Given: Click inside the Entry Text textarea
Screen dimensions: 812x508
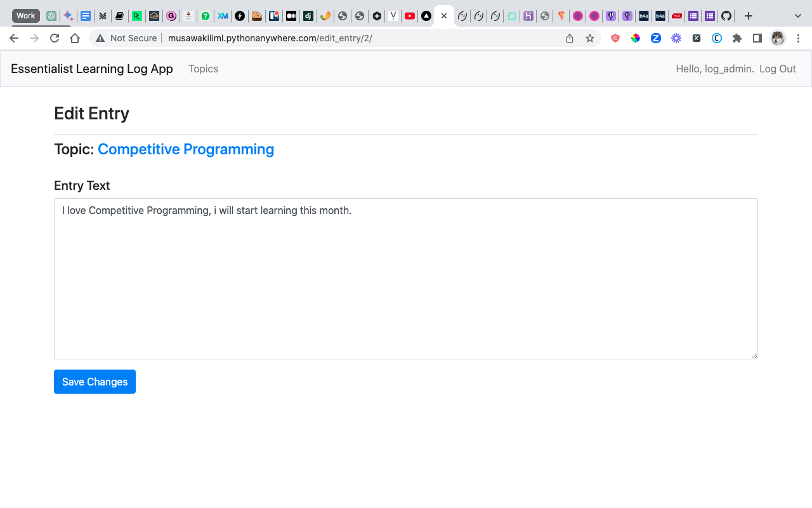Looking at the screenshot, I should point(406,278).
